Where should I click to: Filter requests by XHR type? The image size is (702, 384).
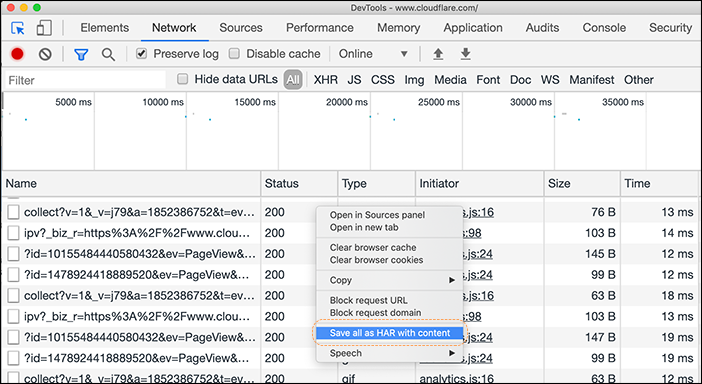[x=325, y=80]
